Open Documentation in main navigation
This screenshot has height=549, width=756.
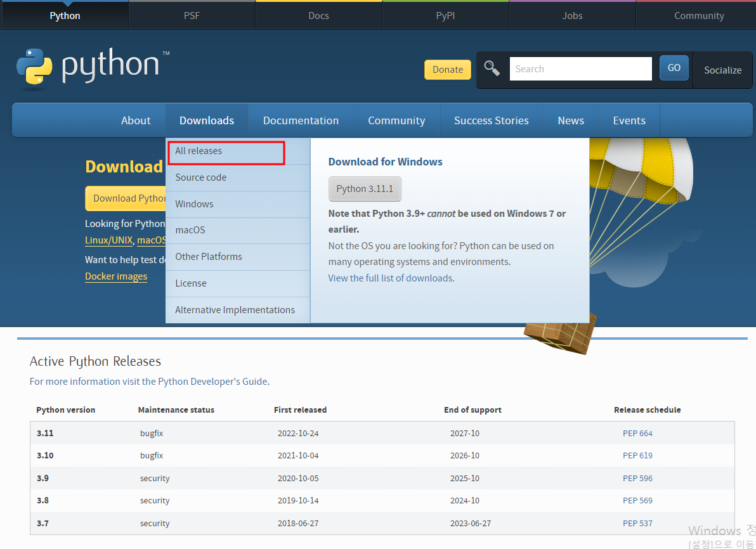pyautogui.click(x=301, y=120)
